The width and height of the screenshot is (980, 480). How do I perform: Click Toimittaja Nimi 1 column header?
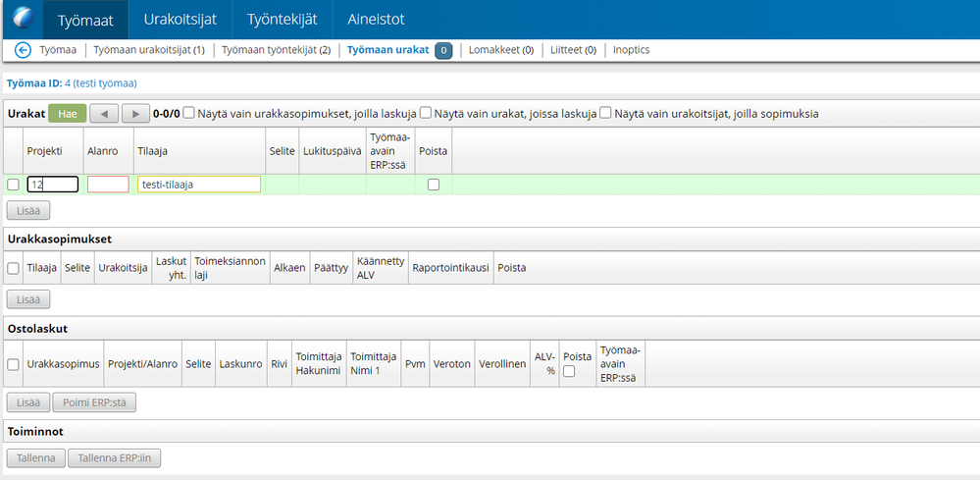pyautogui.click(x=373, y=364)
